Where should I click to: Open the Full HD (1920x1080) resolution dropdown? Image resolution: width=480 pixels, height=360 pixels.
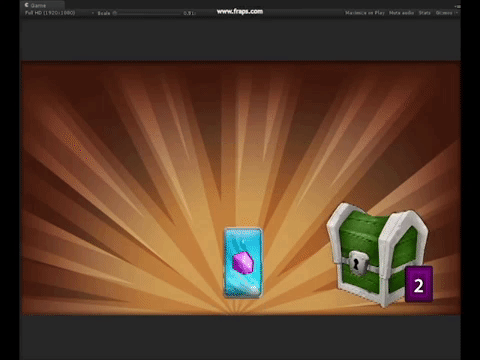click(x=59, y=13)
